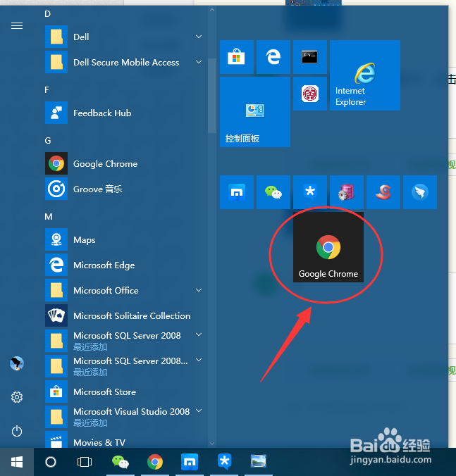Open Task View on the taskbar
This screenshot has height=476, width=456.
(x=85, y=462)
